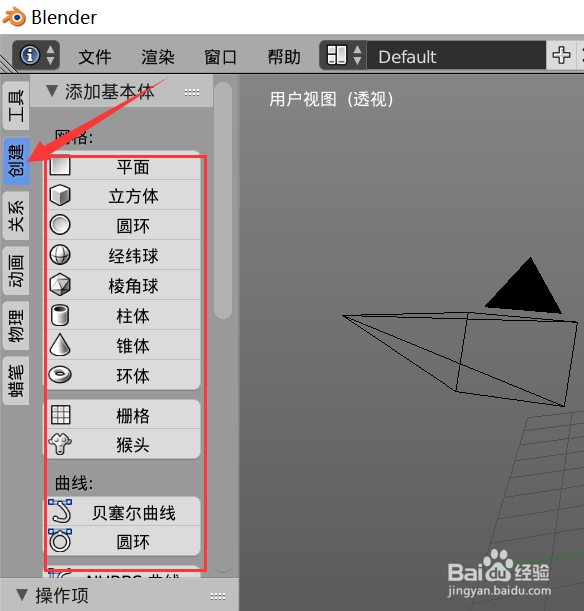Add a 立方体 mesh primitive
This screenshot has width=584, height=611.
123,196
